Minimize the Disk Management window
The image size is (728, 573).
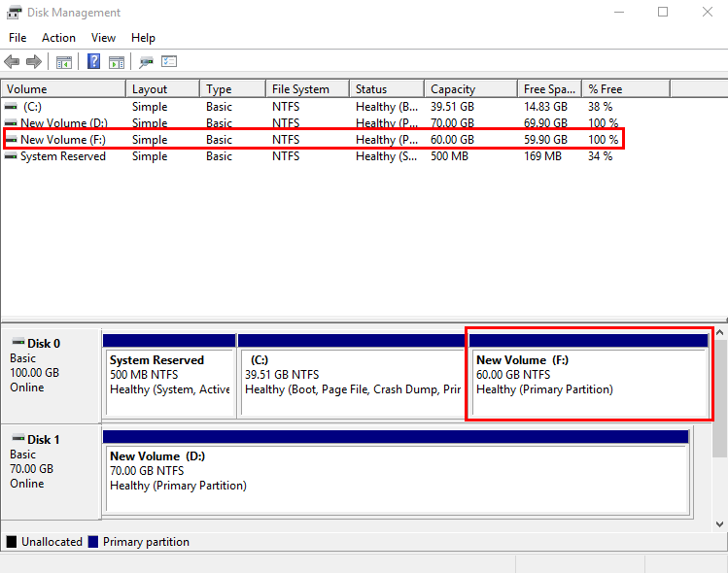(x=619, y=12)
